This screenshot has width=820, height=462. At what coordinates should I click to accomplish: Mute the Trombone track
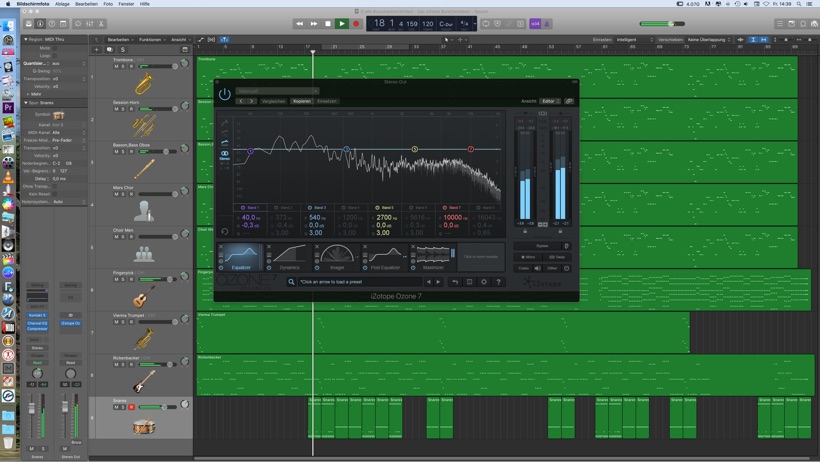point(116,66)
